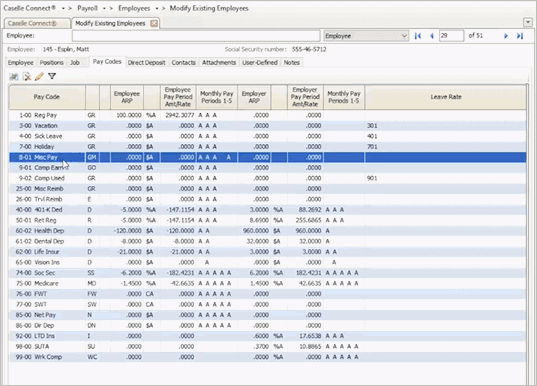Viewport: 537px width, 386px height.
Task: Click the Employee search input field
Action: coord(196,36)
